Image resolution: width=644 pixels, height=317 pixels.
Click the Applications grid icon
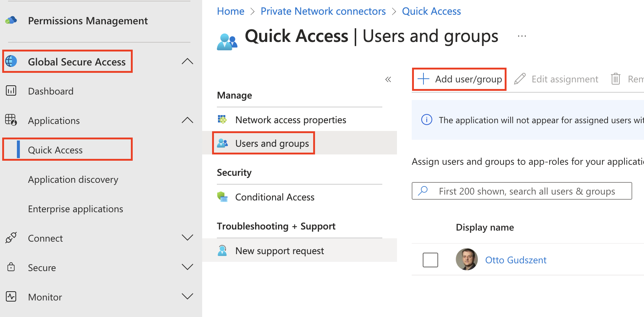coord(11,120)
